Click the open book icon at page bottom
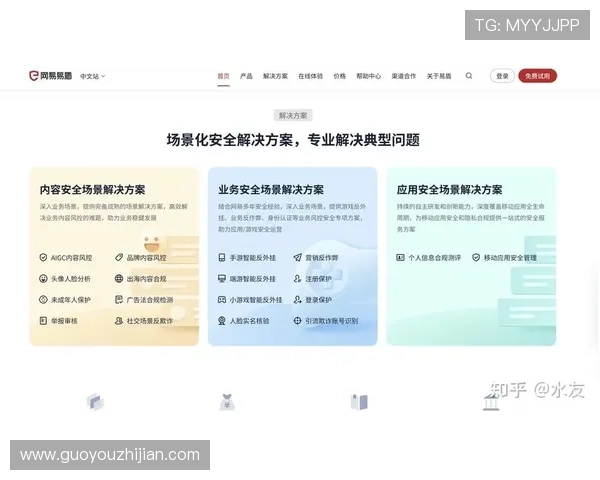This screenshot has width=600, height=480. (359, 402)
